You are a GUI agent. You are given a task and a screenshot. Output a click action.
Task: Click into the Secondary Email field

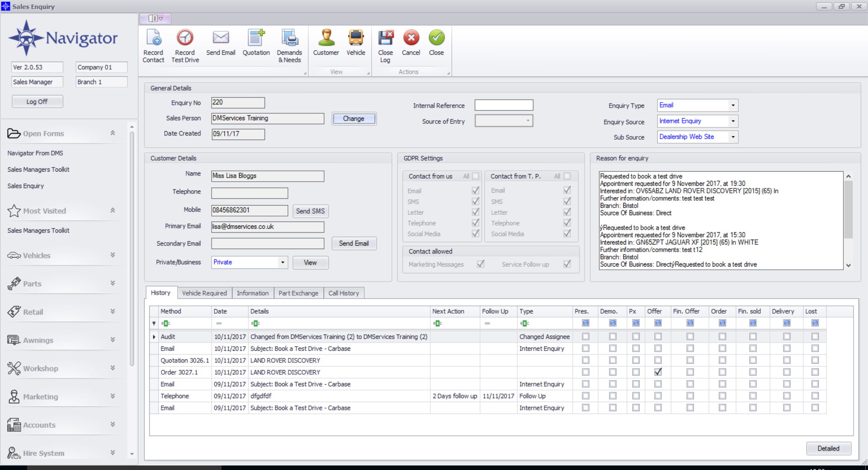[268, 244]
